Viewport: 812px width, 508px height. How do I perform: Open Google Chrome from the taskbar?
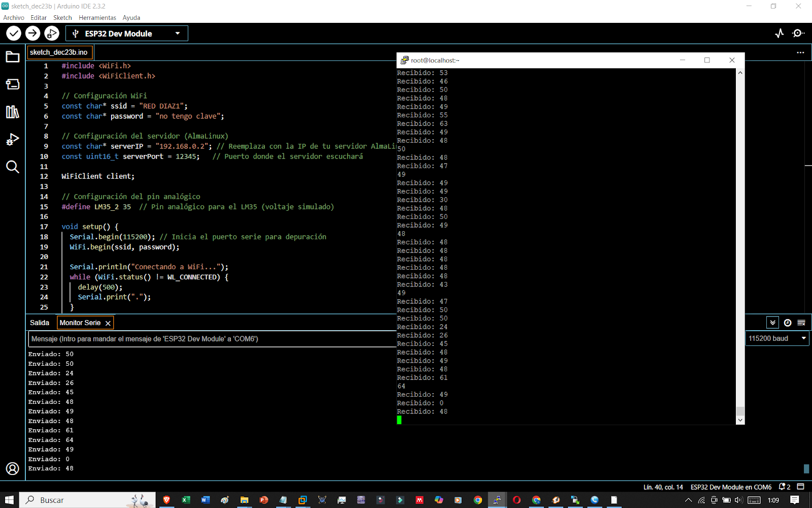[478, 500]
